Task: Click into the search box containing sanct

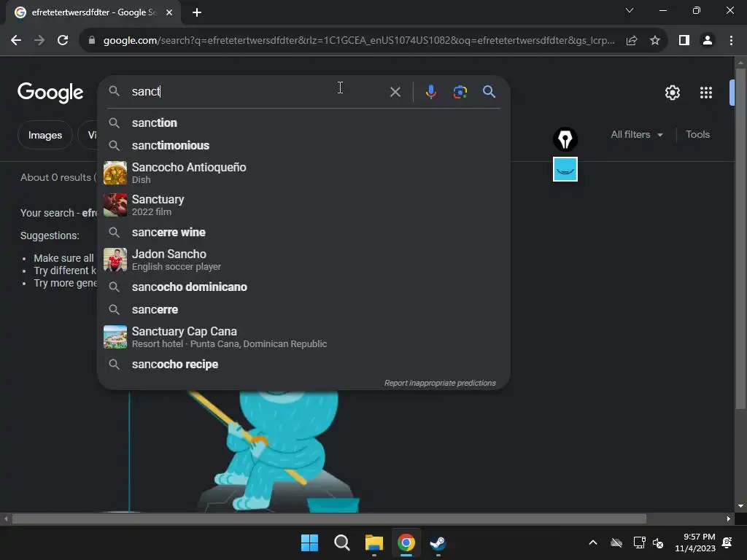Action: [x=258, y=91]
